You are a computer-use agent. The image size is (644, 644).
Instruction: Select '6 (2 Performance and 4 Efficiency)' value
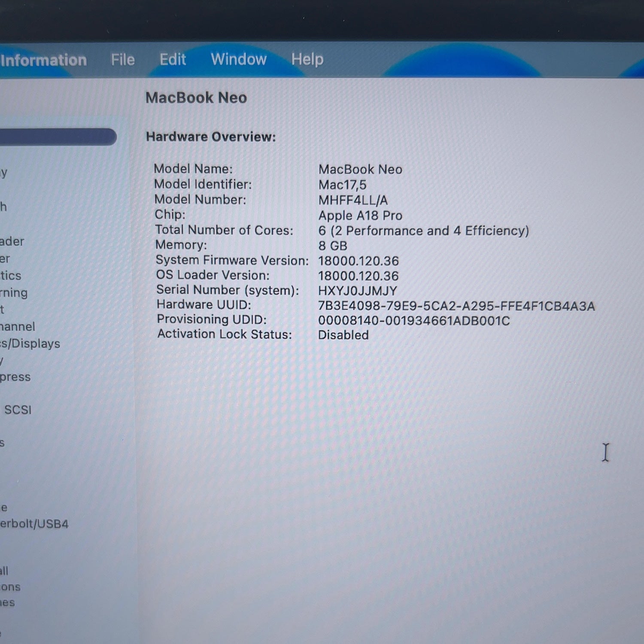[424, 231]
